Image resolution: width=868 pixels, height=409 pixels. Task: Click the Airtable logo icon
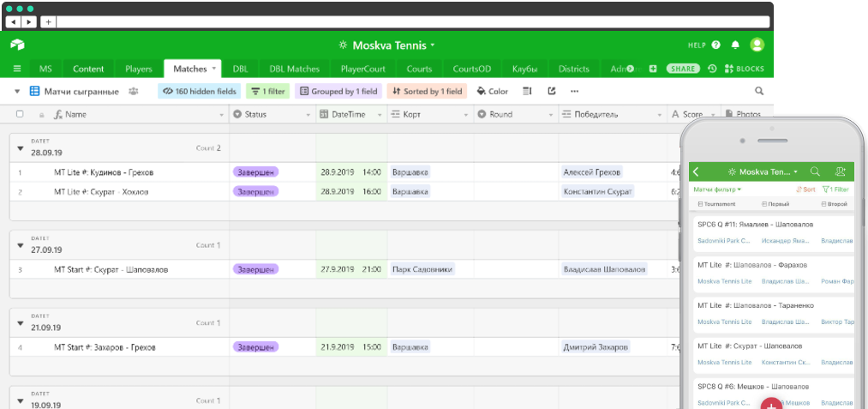click(17, 45)
